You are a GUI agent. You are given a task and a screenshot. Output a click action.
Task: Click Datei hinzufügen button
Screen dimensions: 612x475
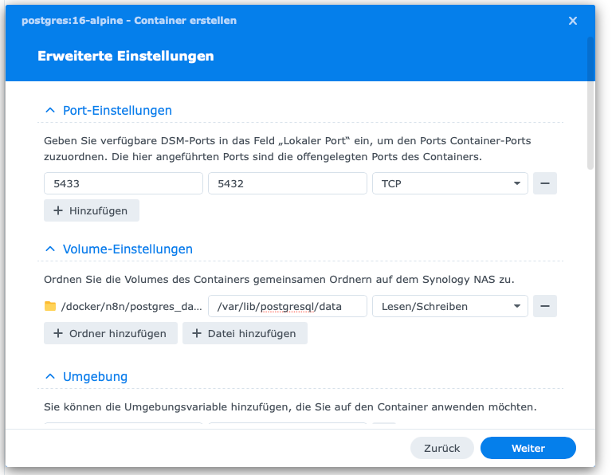pos(244,333)
